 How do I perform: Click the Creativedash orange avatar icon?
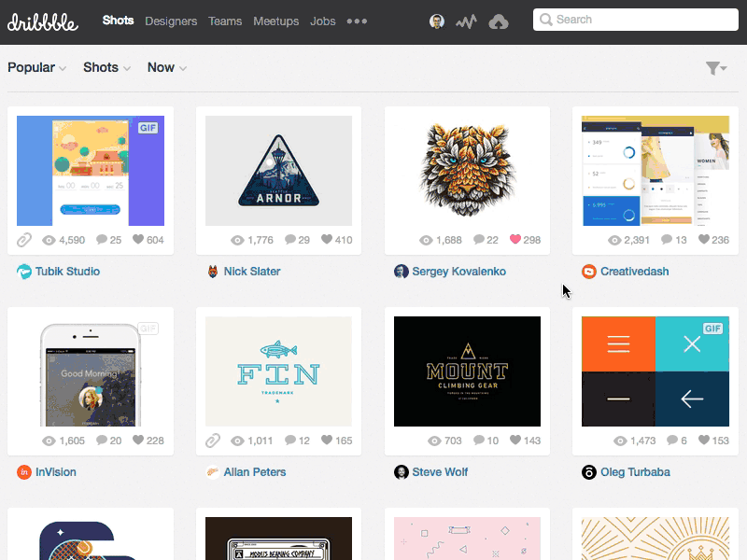[x=589, y=272]
